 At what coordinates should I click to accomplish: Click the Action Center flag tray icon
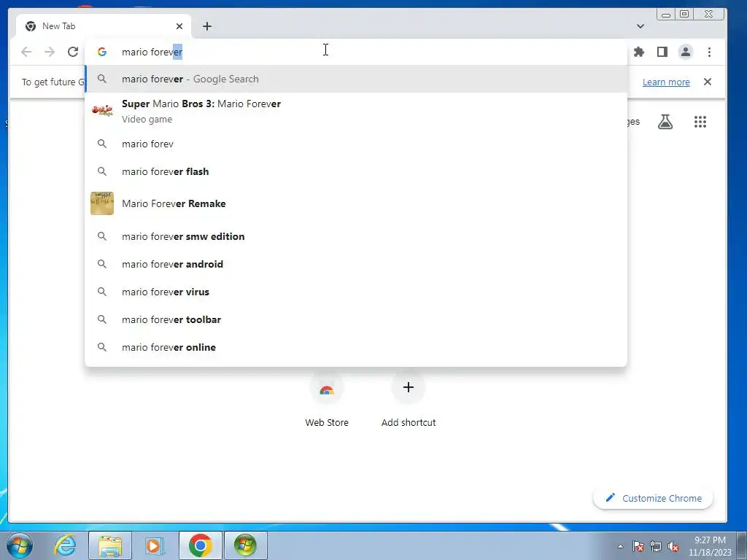(x=638, y=546)
